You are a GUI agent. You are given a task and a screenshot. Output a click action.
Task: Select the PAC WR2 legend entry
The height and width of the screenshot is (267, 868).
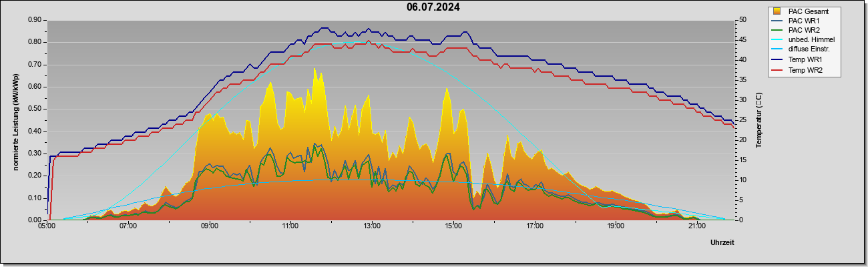(804, 31)
